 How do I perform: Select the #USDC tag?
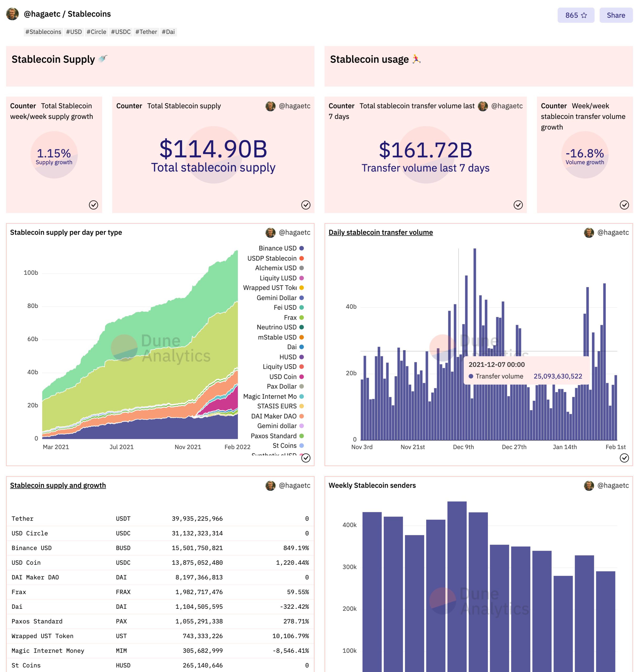[121, 31]
